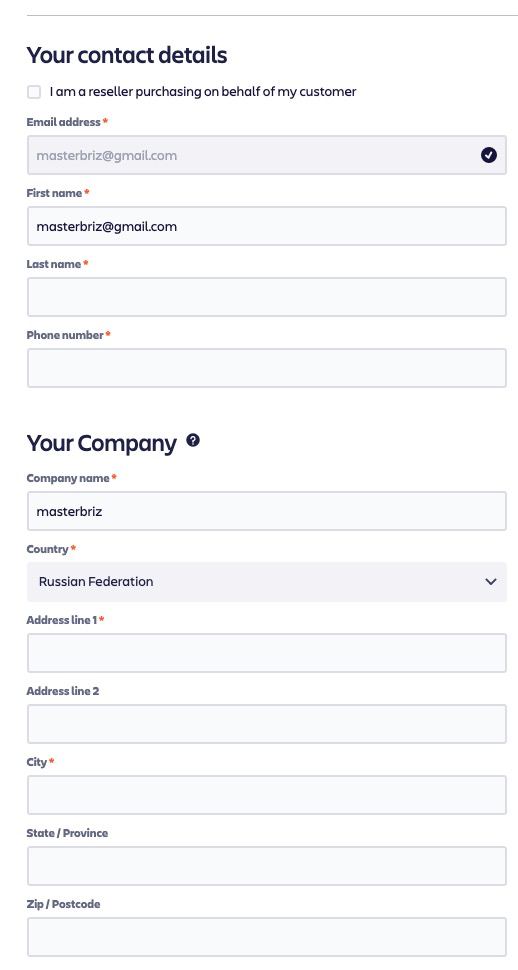Click into the Phone number field

[x=267, y=368]
